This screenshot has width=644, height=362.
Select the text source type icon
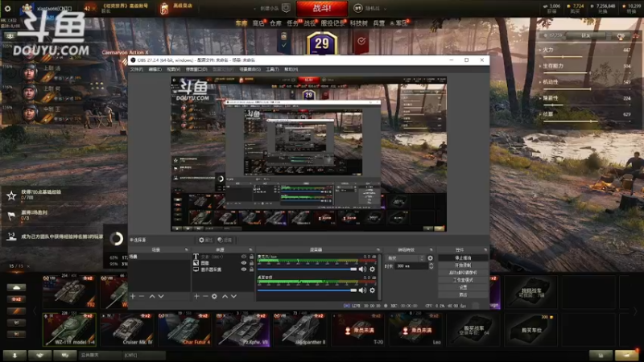click(196, 257)
